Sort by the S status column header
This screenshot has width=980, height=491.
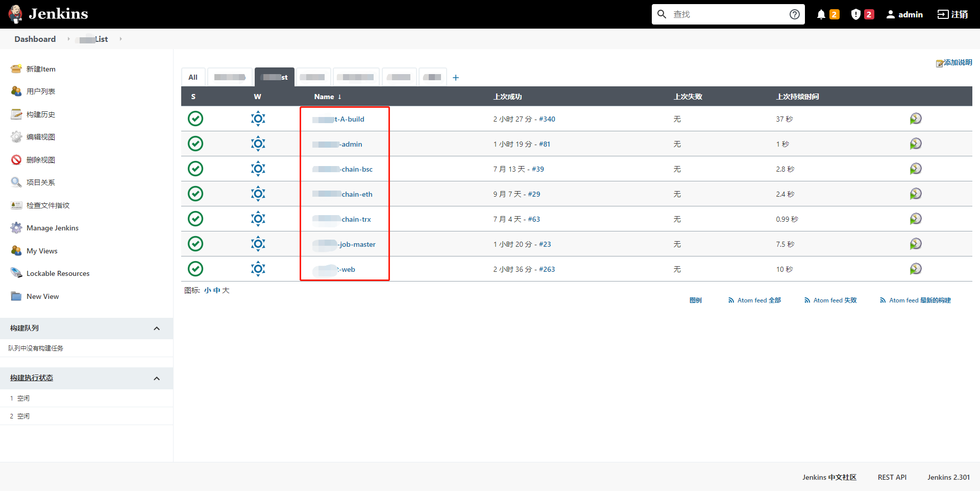pyautogui.click(x=193, y=97)
